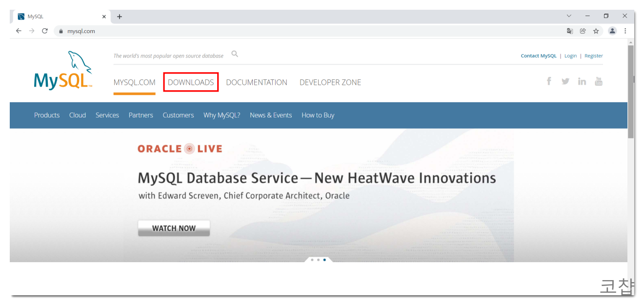This screenshot has width=644, height=305.
Task: Click the translate page icon in address bar
Action: pos(569,31)
